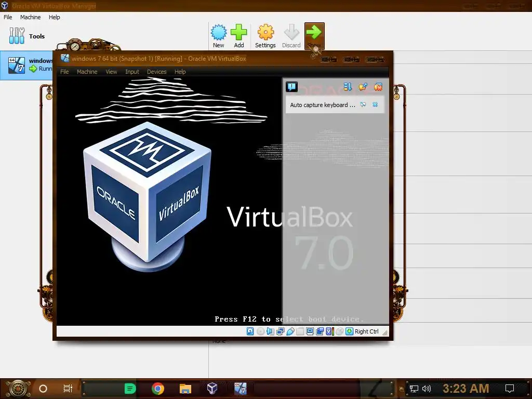Select the windows 7 VM entry in Manager list
This screenshot has height=399, width=532.
[26, 65]
